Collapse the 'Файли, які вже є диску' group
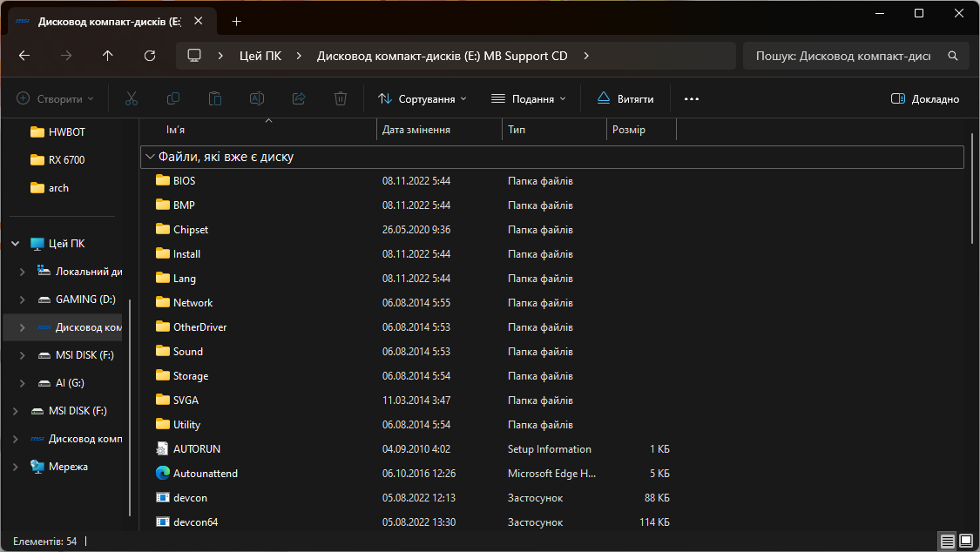980x552 pixels. pos(150,157)
